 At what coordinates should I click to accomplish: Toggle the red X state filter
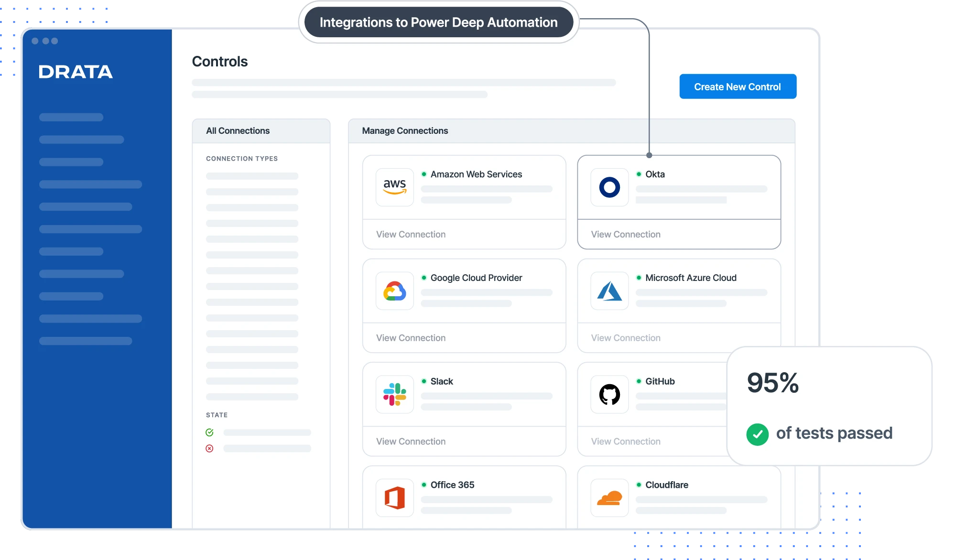[x=209, y=448]
